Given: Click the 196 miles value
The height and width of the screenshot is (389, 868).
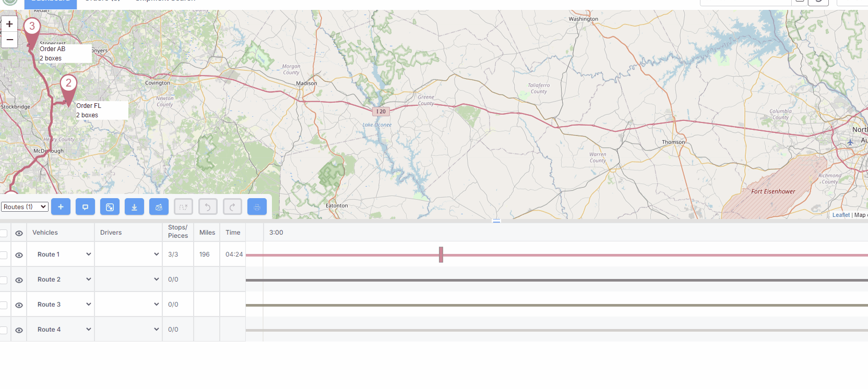Looking at the screenshot, I should point(204,254).
